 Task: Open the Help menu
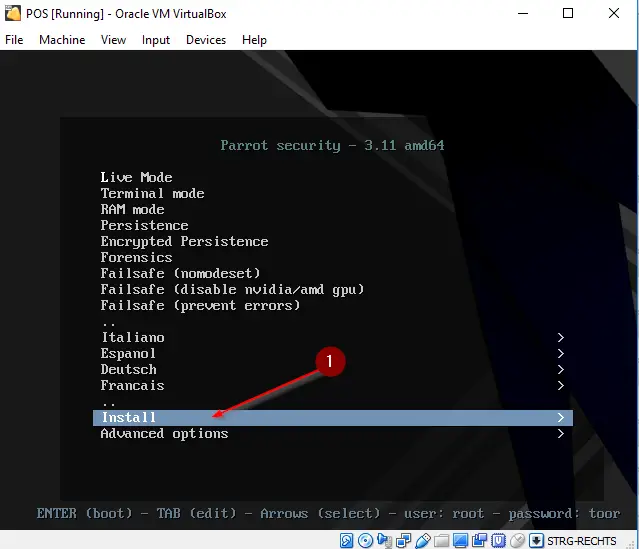tap(254, 40)
